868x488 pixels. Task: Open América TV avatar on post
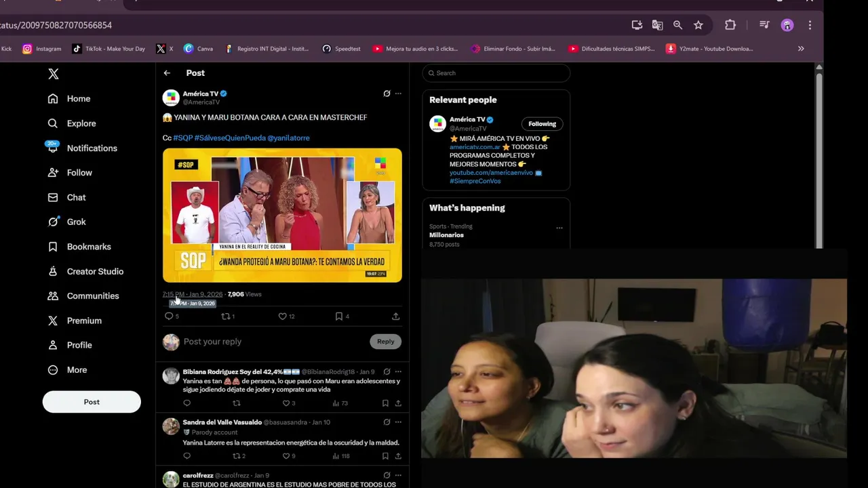click(x=171, y=98)
